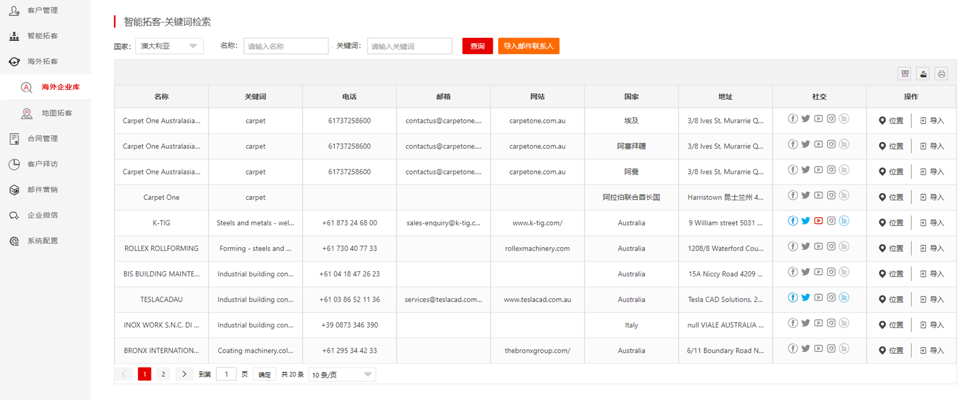Go to page 2 in pagination
Viewport: 980px width, 400px height.
[x=163, y=374]
